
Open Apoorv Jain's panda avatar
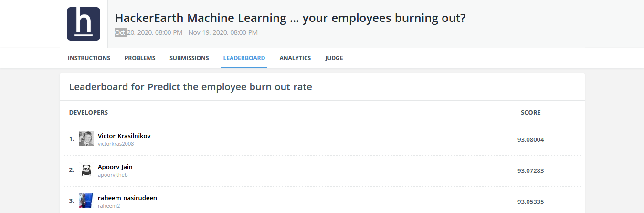tap(86, 170)
